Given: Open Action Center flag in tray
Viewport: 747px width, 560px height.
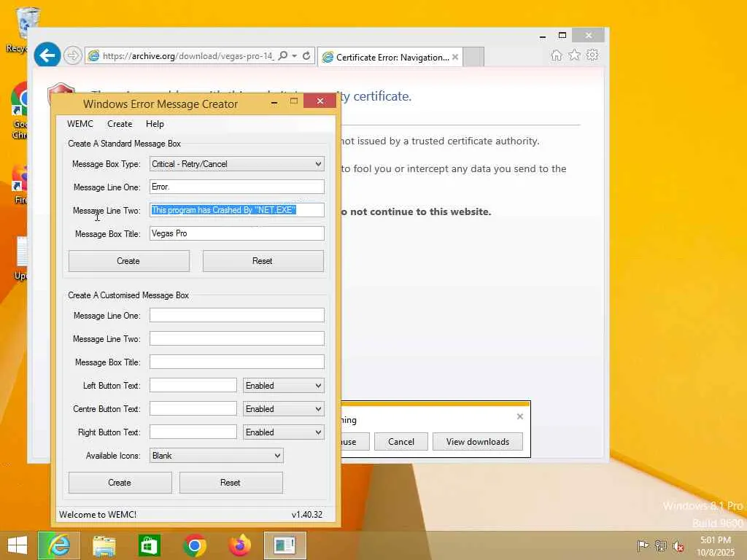Looking at the screenshot, I should tap(643, 545).
